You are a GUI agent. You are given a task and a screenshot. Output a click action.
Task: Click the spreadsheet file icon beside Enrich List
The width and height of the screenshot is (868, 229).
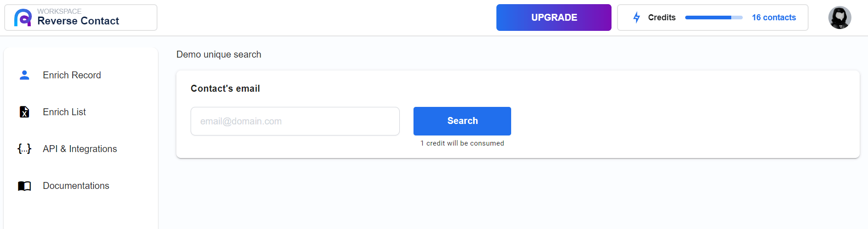pyautogui.click(x=24, y=112)
